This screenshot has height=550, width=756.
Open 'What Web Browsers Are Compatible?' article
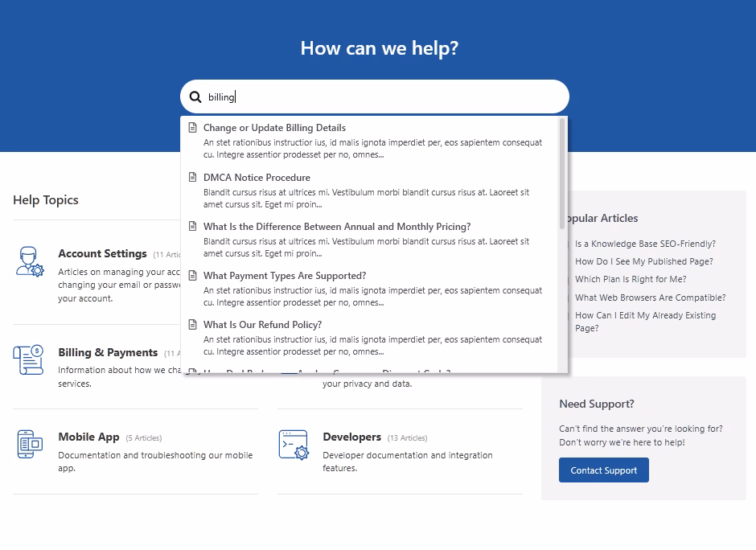tap(650, 298)
